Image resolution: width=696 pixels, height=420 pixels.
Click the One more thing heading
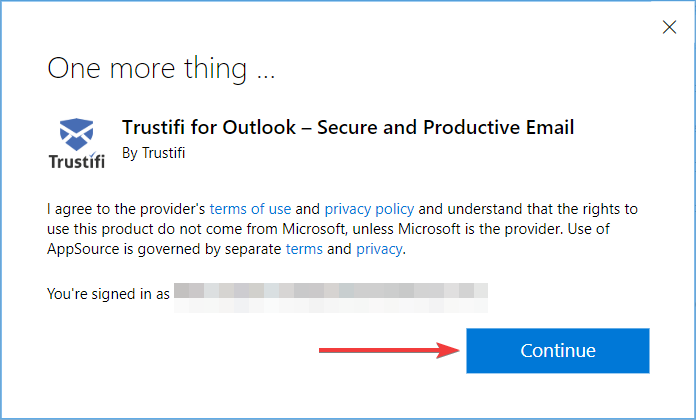pyautogui.click(x=161, y=68)
